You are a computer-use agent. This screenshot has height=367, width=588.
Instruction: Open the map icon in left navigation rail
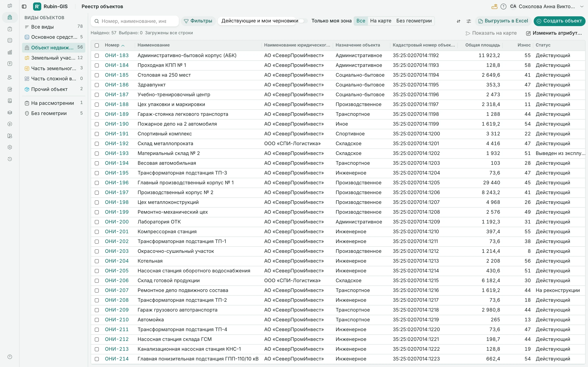point(10,6)
